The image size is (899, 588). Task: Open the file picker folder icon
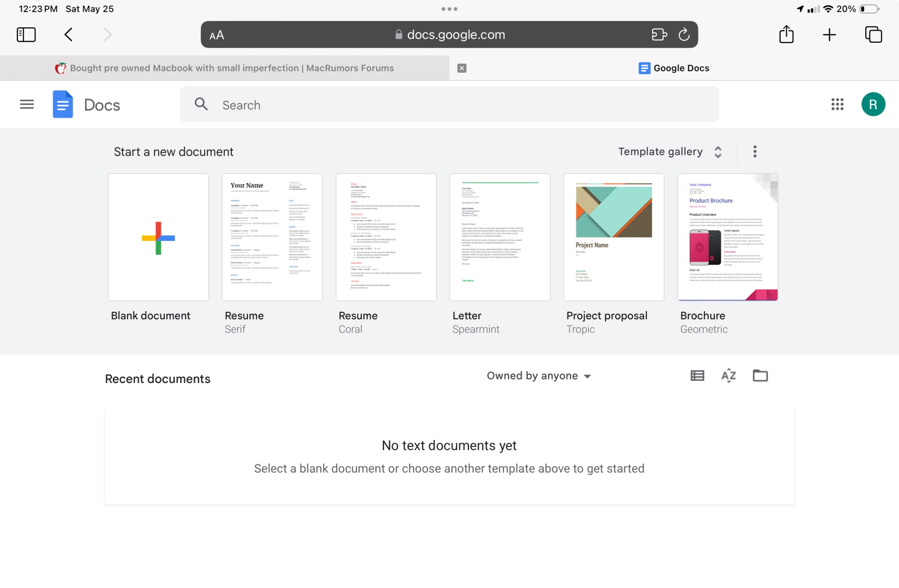pos(760,375)
